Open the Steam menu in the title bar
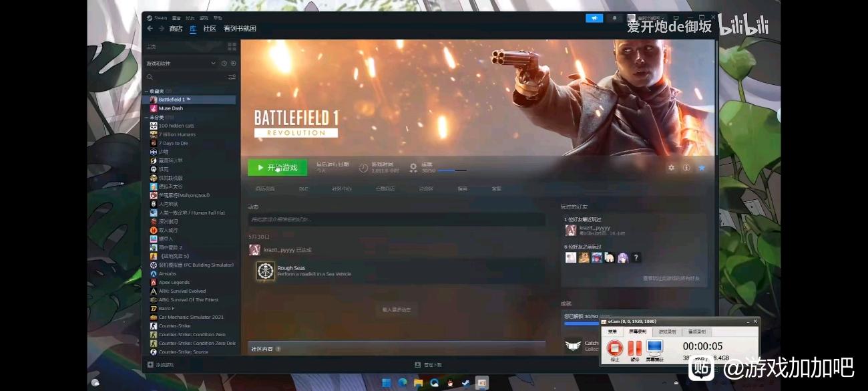 click(158, 18)
